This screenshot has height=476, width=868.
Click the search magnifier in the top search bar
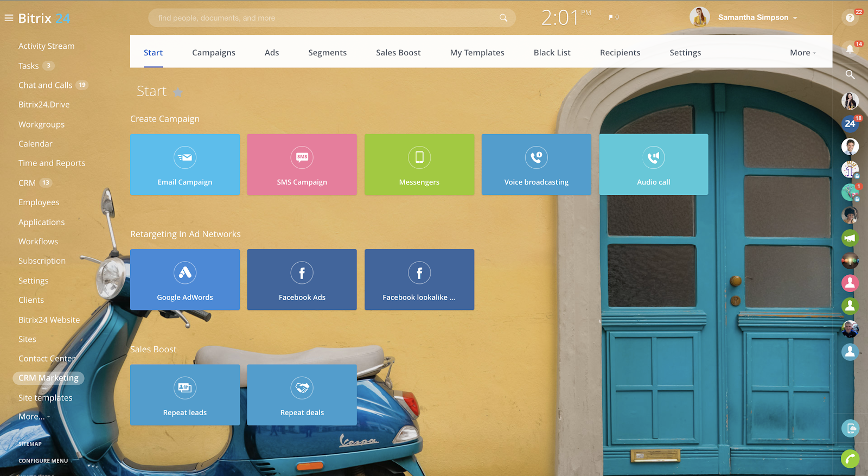pyautogui.click(x=503, y=18)
